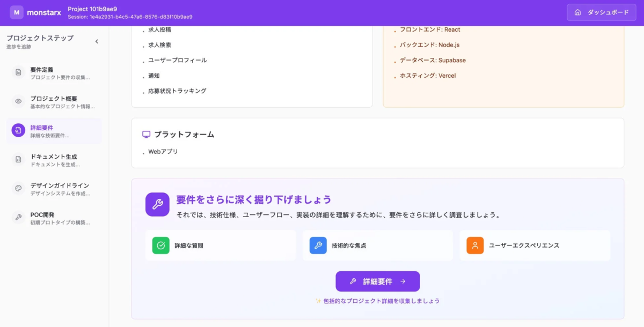Viewport: 644px width, 327px height.
Task: Open the dashboard via the ダッシュボード button
Action: click(x=601, y=12)
